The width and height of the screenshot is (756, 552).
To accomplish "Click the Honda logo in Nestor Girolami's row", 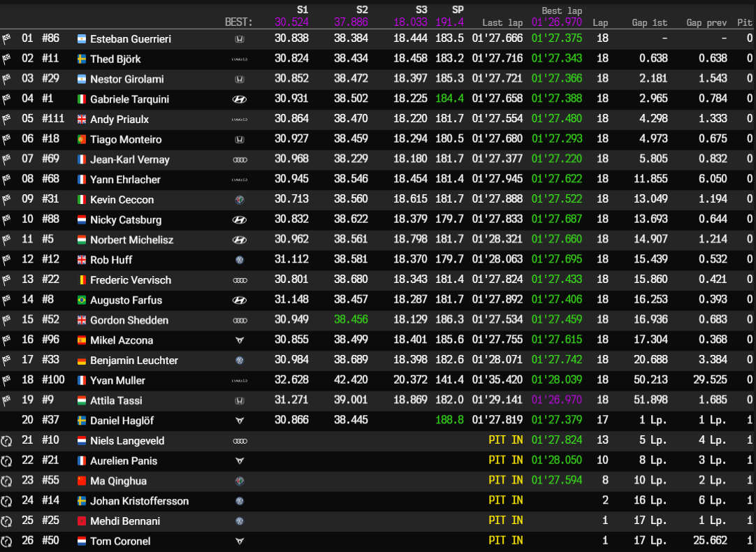I will 239,80.
